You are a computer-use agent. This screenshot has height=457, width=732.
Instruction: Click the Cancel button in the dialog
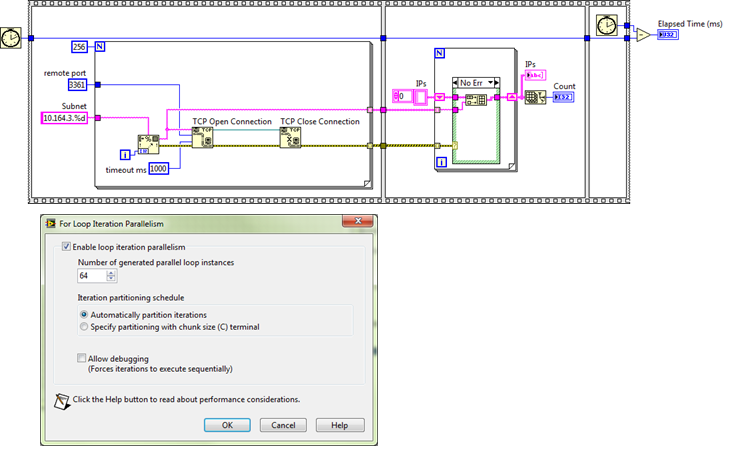coord(283,425)
